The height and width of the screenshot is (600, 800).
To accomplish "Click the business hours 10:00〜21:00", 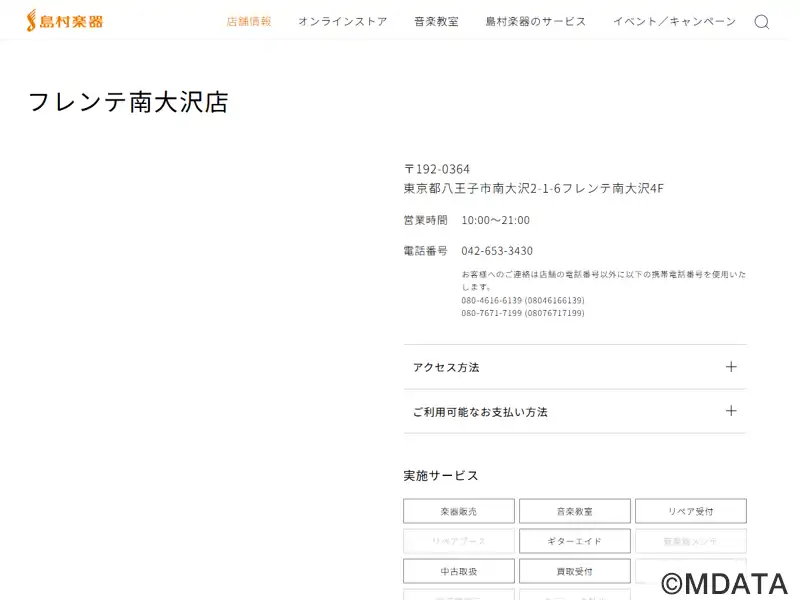I will 495,220.
